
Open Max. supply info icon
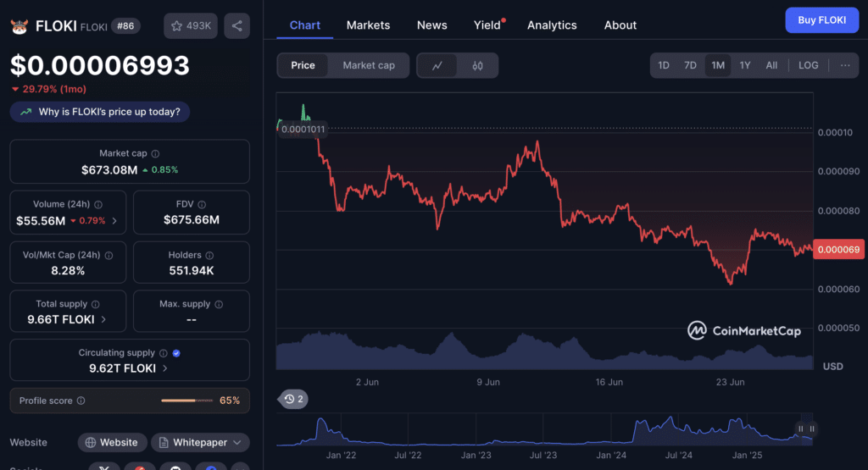click(x=219, y=304)
